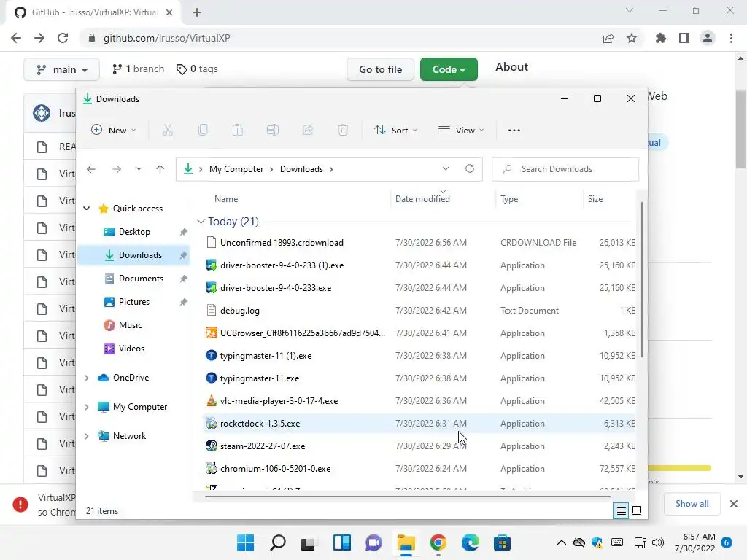The image size is (747, 560).
Task: Expand the Network tree node
Action: point(86,436)
